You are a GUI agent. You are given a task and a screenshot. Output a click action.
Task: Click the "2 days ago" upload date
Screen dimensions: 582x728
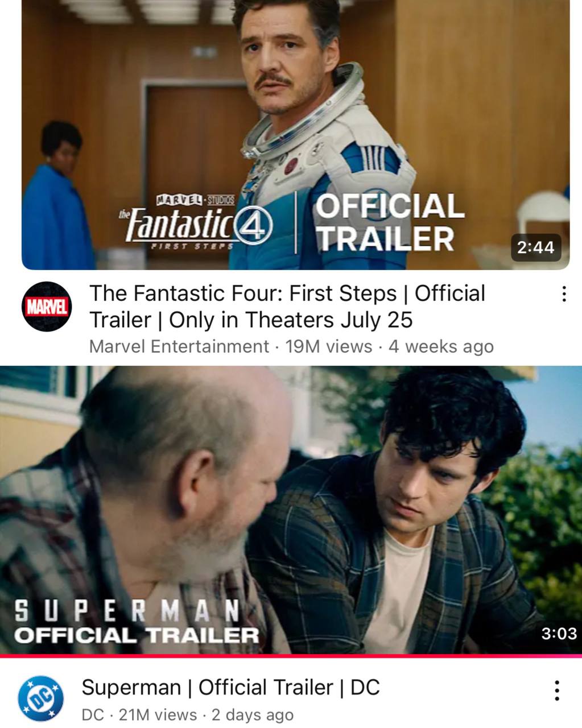pyautogui.click(x=253, y=715)
